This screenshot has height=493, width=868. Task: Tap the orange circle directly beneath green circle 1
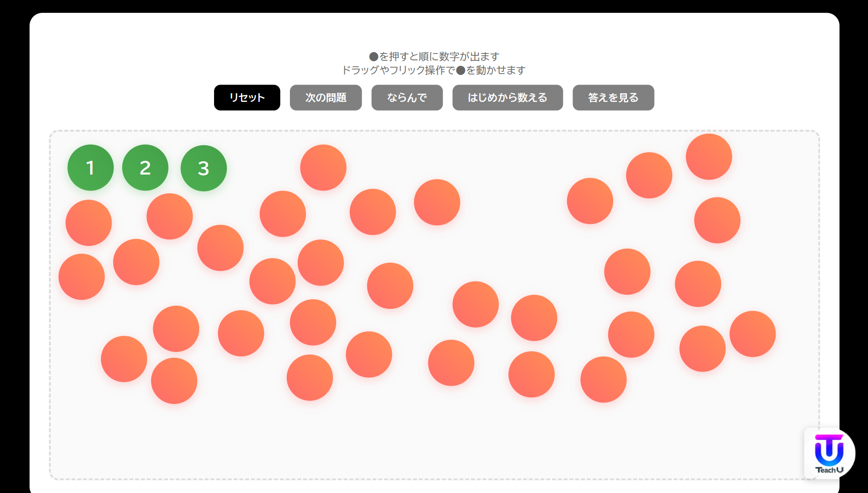point(89,223)
